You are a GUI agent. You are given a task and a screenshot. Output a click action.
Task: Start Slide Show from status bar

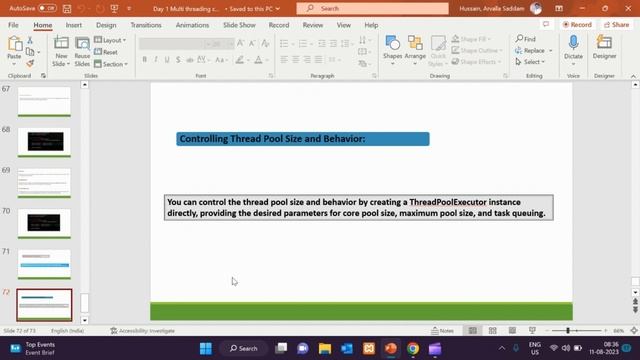[532, 331]
